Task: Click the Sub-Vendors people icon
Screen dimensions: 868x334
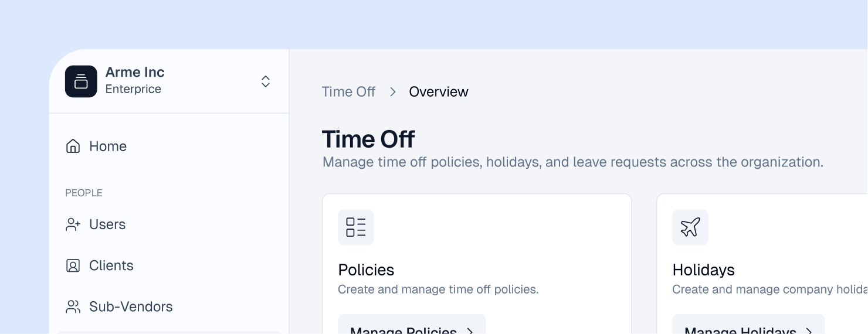Action: (73, 306)
